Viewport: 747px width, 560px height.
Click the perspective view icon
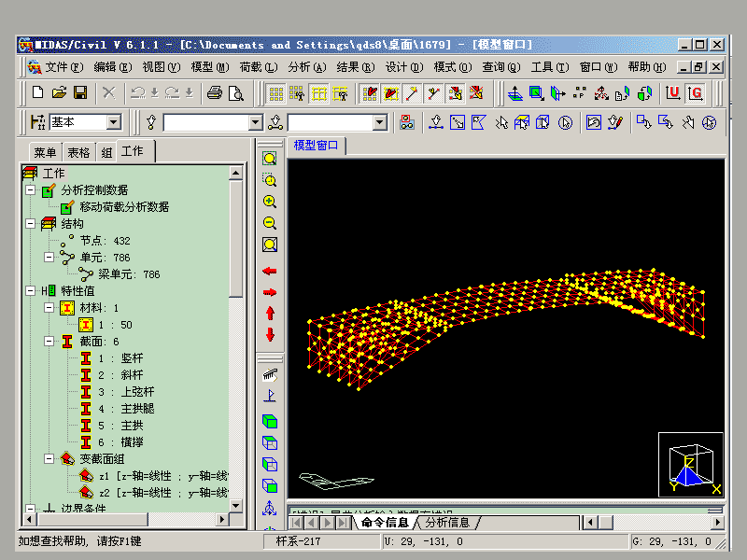pos(270,375)
